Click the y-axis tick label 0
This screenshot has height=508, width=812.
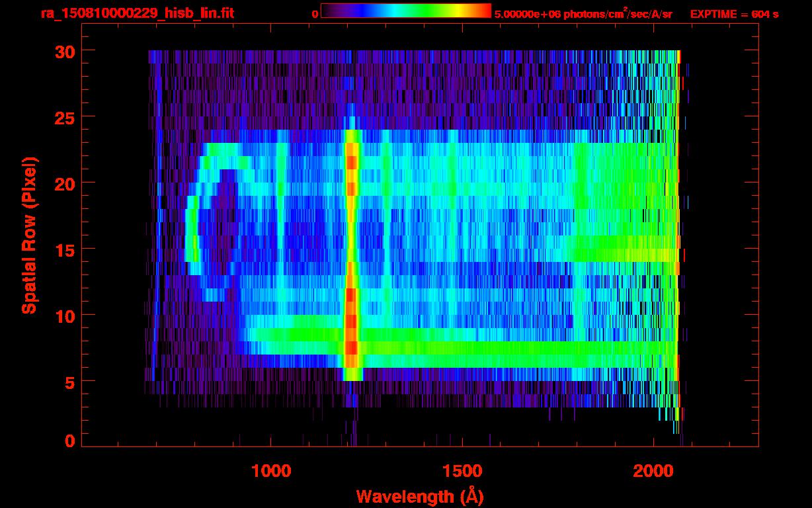coord(69,441)
